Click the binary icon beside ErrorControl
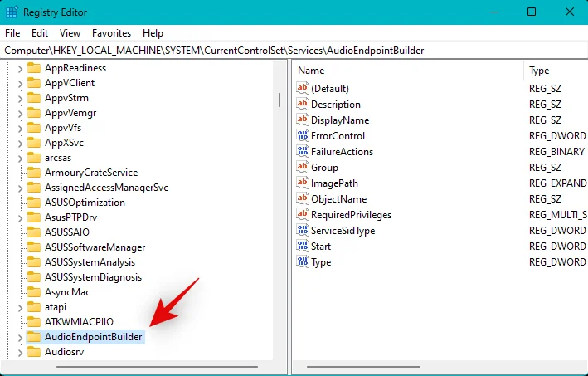Screen dimensions: 588x376 click(303, 136)
